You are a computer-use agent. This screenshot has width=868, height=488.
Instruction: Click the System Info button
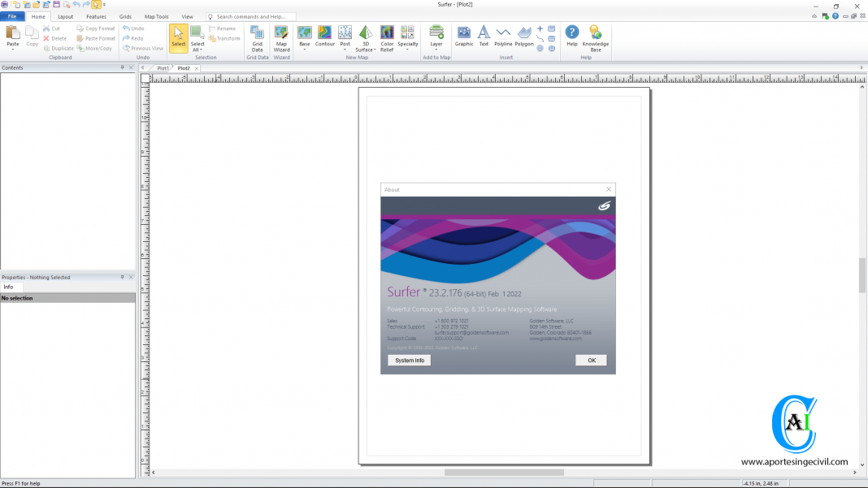(408, 360)
